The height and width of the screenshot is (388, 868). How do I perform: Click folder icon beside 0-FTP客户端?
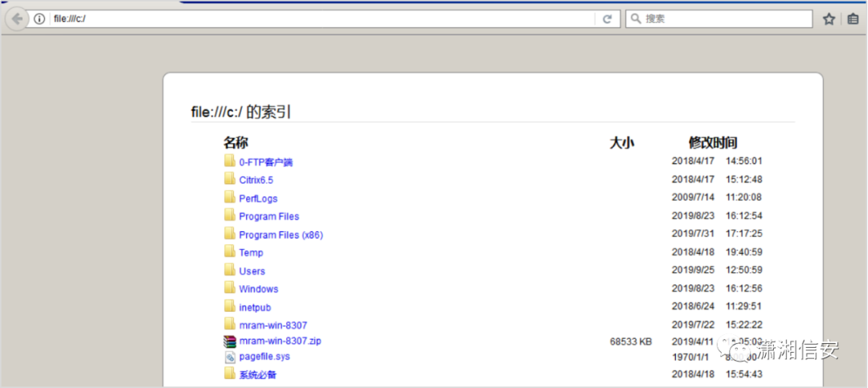(x=230, y=161)
